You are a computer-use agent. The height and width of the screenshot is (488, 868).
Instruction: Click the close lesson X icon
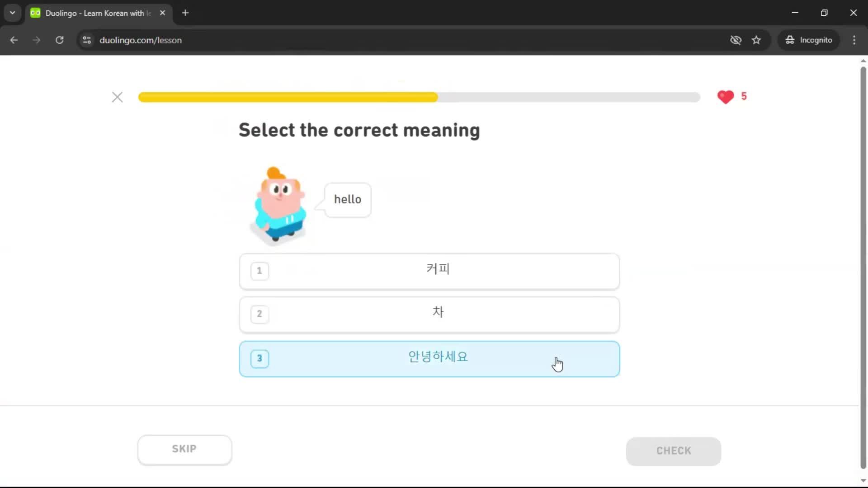[x=117, y=97]
